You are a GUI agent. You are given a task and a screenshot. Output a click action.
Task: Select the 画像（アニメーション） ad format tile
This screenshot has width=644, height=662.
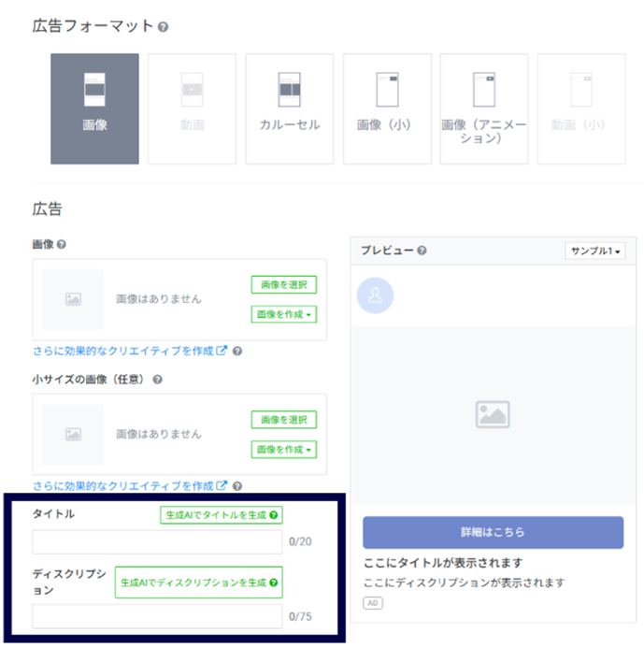tap(483, 108)
